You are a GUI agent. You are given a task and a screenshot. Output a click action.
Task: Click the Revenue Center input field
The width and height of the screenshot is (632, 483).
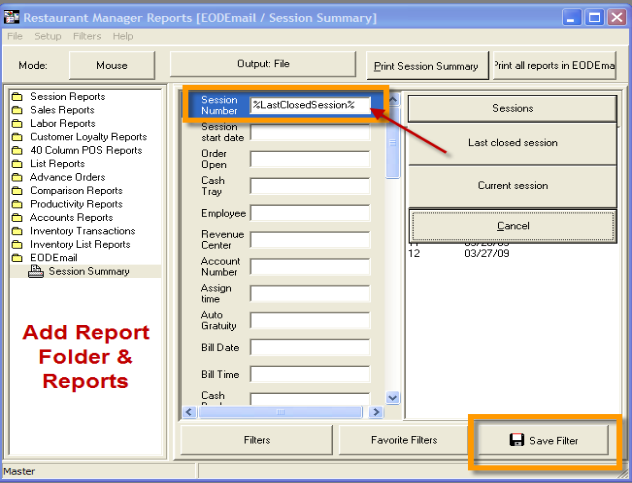click(x=310, y=240)
